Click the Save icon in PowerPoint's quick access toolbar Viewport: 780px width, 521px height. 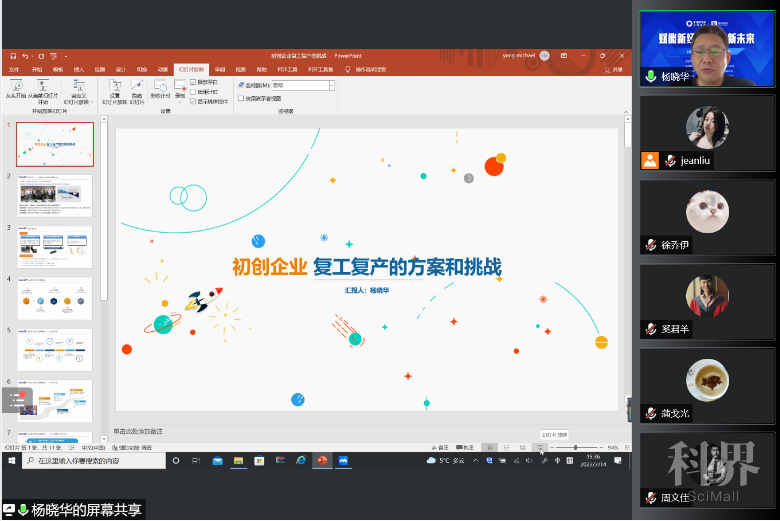tap(13, 56)
